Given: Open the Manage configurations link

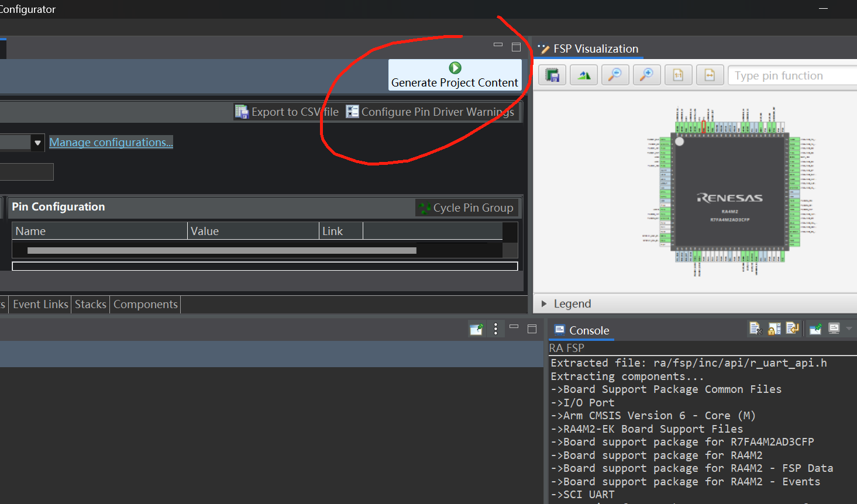Looking at the screenshot, I should click(x=111, y=142).
